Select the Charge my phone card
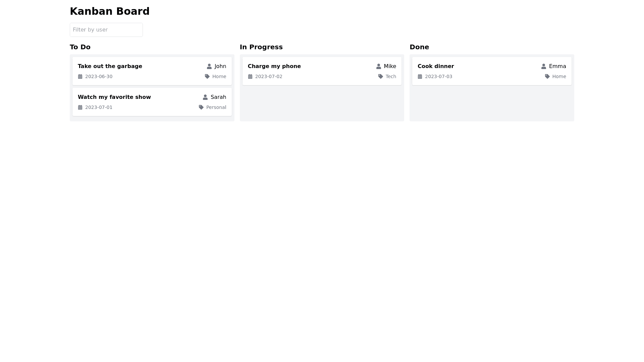Viewport: 644px width, 362px height. (322, 71)
